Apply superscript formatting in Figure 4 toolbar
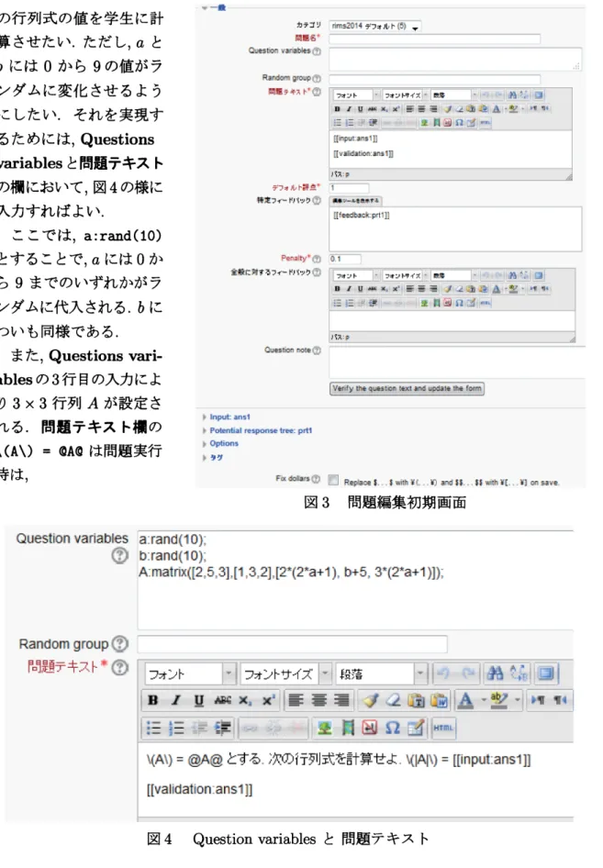This screenshot has height=868, width=603. click(x=268, y=700)
